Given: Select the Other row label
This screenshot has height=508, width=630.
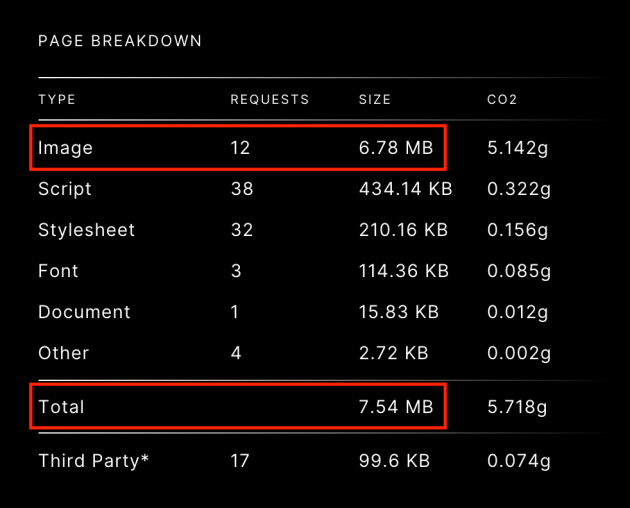Looking at the screenshot, I should pyautogui.click(x=63, y=353).
